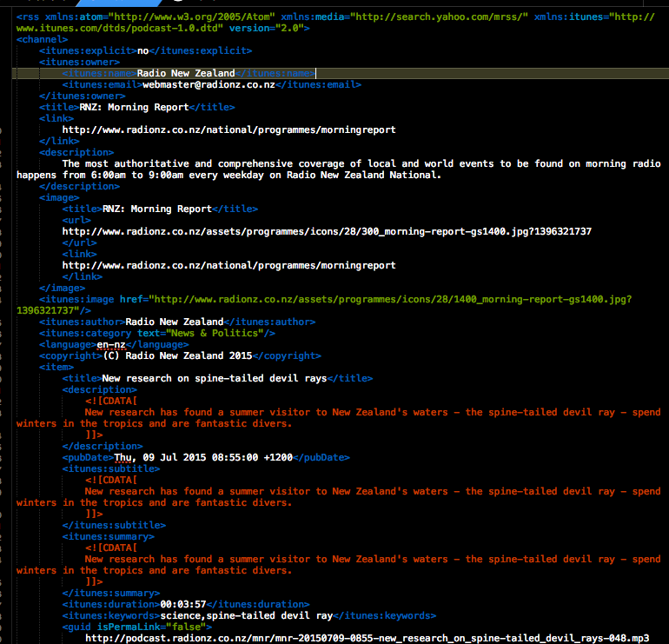Click the 'en-nz' language value

(x=111, y=345)
